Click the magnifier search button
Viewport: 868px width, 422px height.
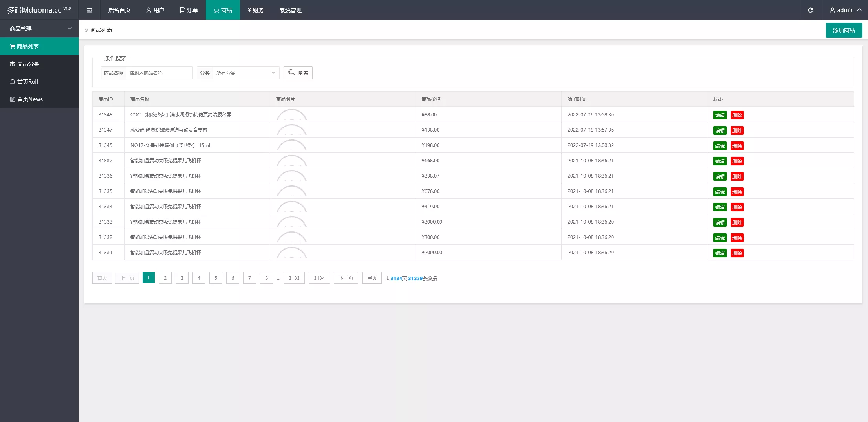click(x=298, y=73)
